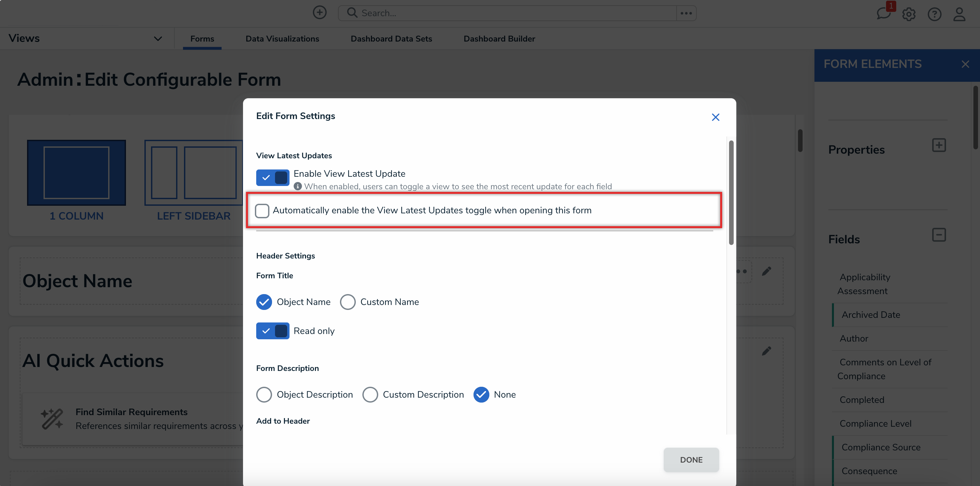Viewport: 980px width, 486px height.
Task: Click the search ellipsis options icon
Action: tap(686, 13)
